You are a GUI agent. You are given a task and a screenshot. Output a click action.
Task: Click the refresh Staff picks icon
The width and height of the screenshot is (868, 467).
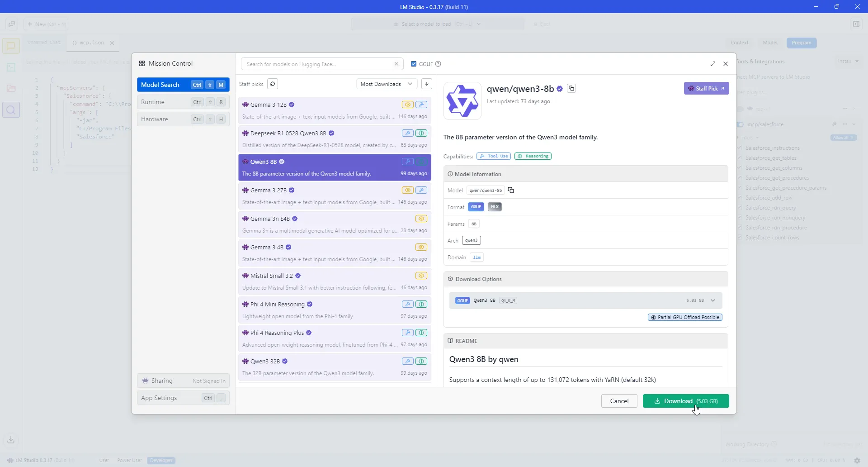click(x=272, y=84)
